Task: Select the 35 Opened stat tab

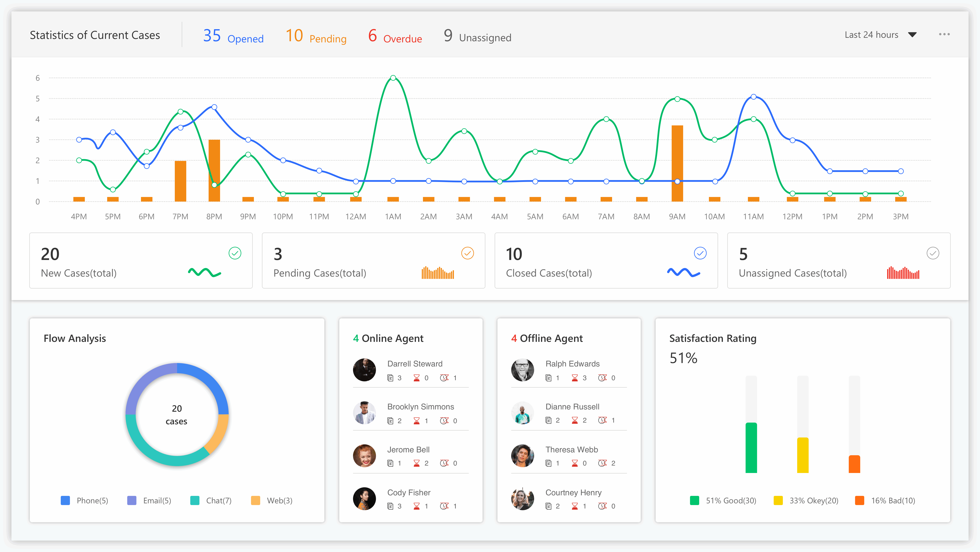Action: coord(233,36)
